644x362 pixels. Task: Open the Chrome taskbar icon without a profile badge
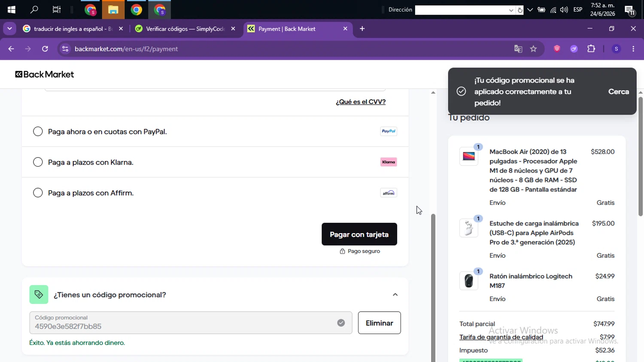coord(137,9)
